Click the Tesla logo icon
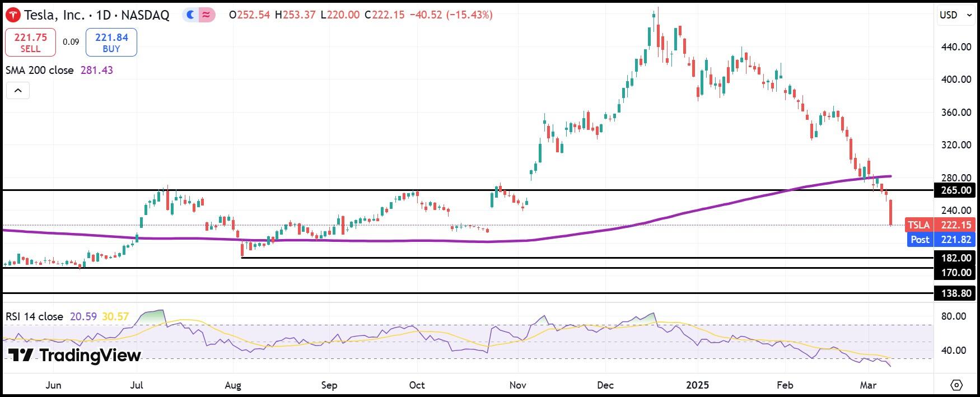The width and height of the screenshot is (980, 397). [13, 15]
